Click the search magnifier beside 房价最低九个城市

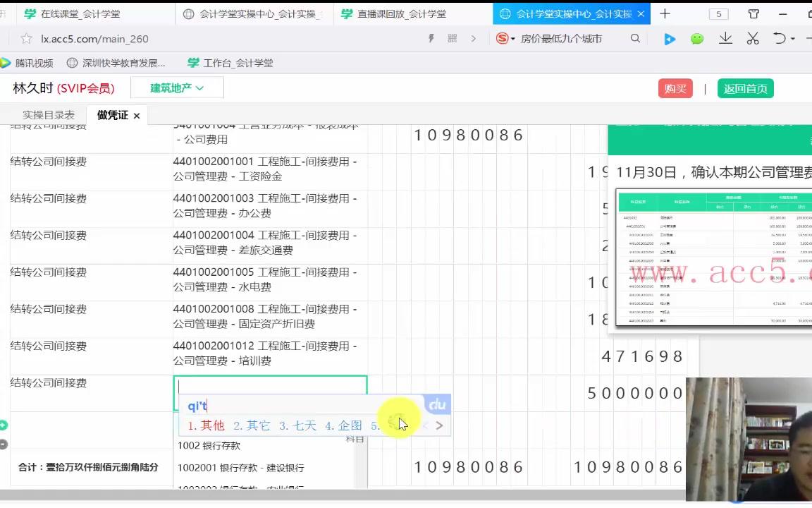tap(636, 40)
